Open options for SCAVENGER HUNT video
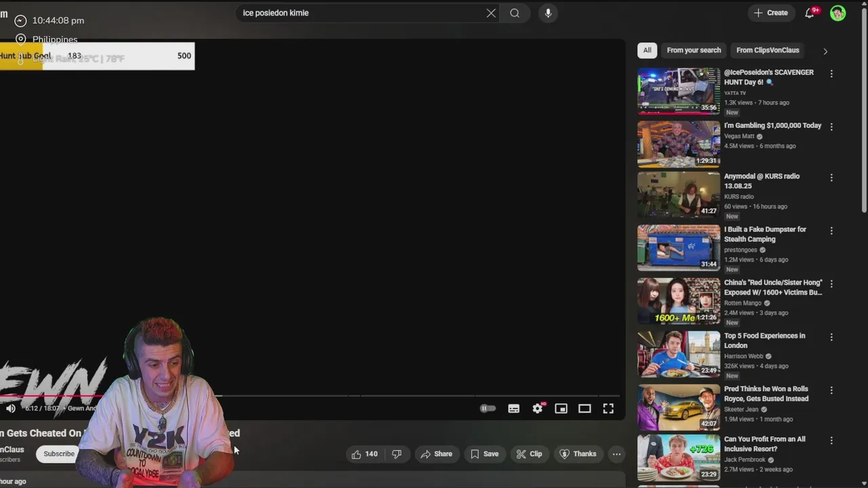868x488 pixels. [831, 73]
